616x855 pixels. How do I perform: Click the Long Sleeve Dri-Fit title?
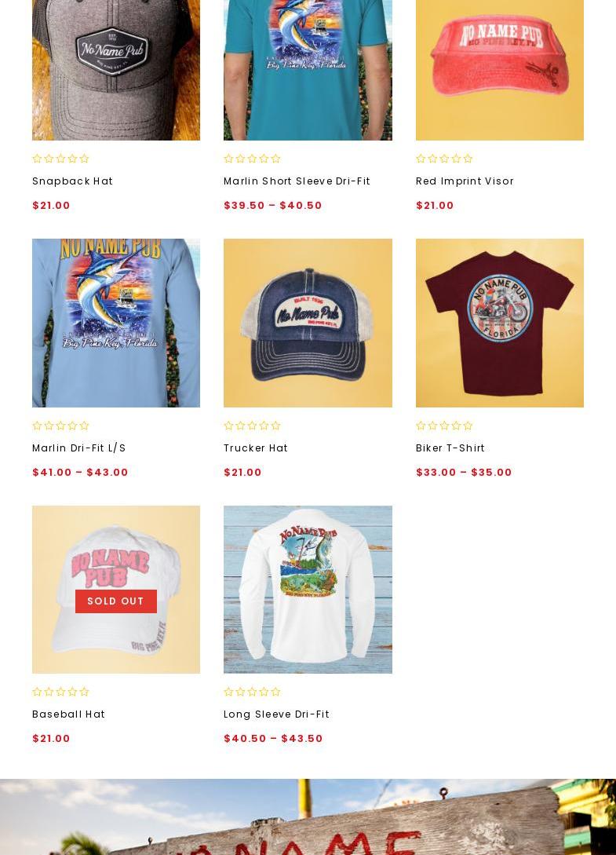(x=276, y=714)
